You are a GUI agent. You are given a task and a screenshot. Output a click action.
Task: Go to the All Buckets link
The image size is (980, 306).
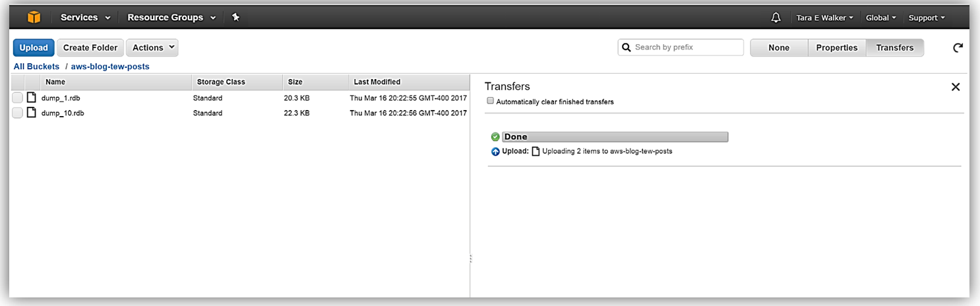pyautogui.click(x=36, y=67)
